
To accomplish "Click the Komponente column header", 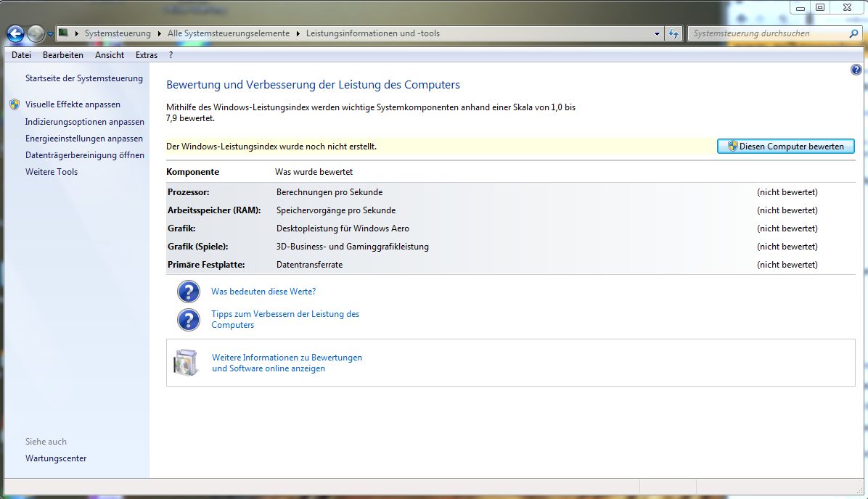I will pyautogui.click(x=192, y=171).
